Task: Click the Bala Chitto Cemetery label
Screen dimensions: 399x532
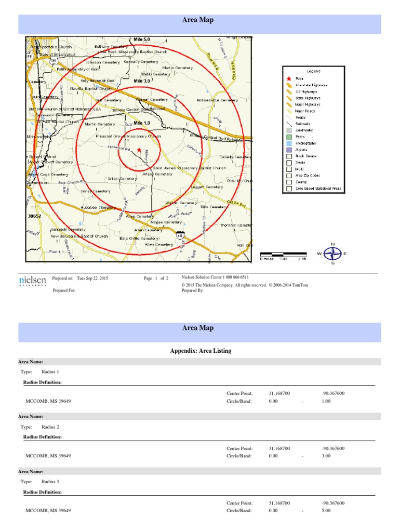Action: (139, 238)
